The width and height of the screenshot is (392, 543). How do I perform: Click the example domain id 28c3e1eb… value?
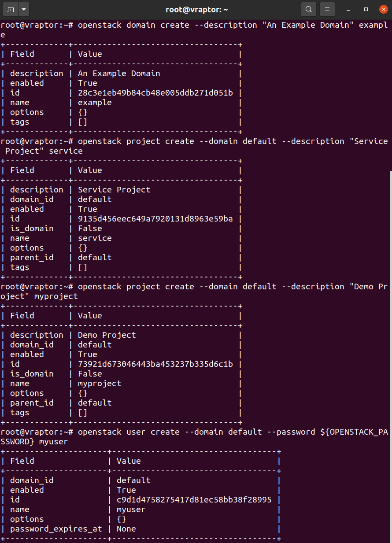point(155,93)
